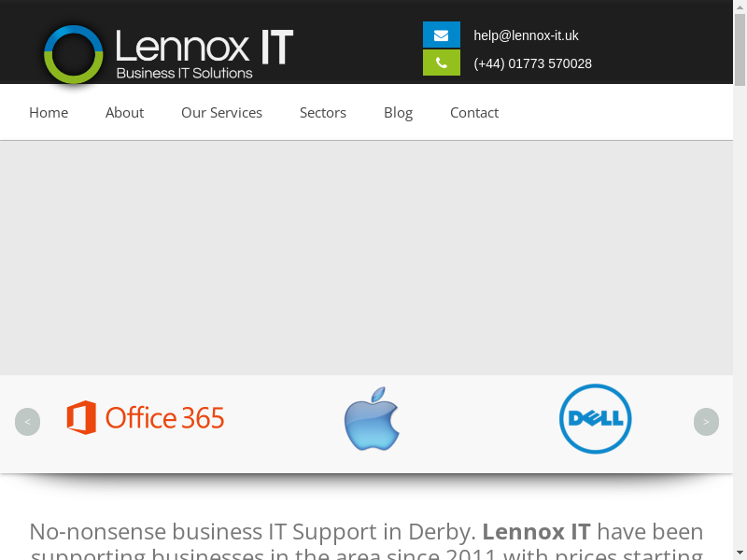
Task: Click the Lennox IT circular logo
Action: pyautogui.click(x=73, y=54)
